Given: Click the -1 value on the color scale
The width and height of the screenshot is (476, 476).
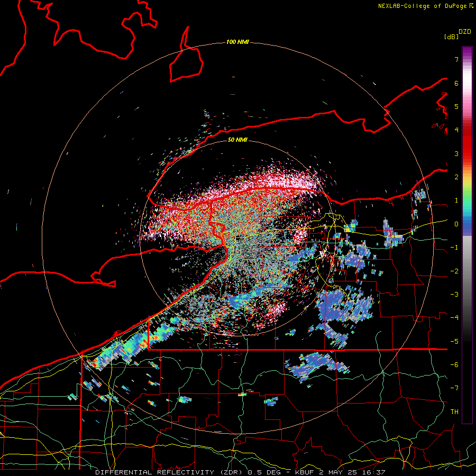Looking at the screenshot, I should [454, 248].
